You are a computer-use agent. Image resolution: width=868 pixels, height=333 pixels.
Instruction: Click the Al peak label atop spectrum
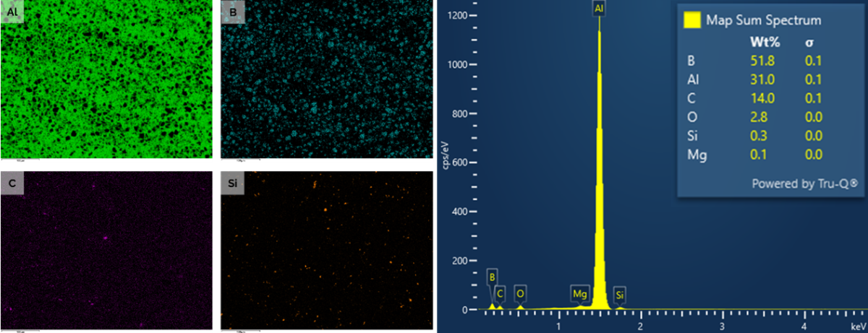click(598, 9)
